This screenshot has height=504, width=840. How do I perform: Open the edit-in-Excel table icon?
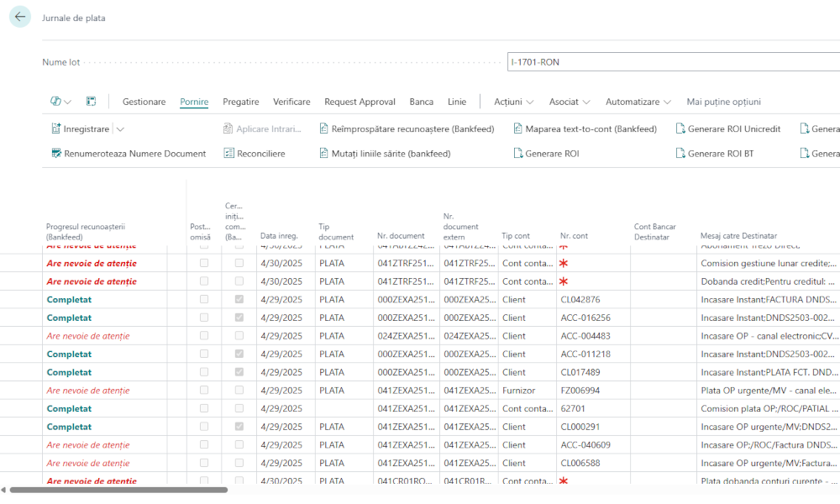pyautogui.click(x=91, y=102)
